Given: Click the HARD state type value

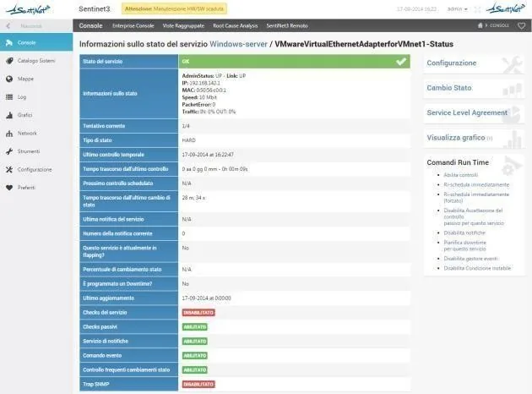Looking at the screenshot, I should pyautogui.click(x=188, y=140).
